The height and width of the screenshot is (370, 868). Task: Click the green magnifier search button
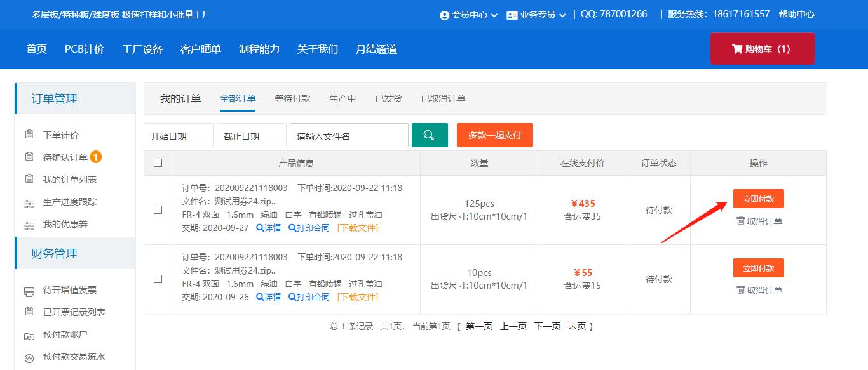430,135
